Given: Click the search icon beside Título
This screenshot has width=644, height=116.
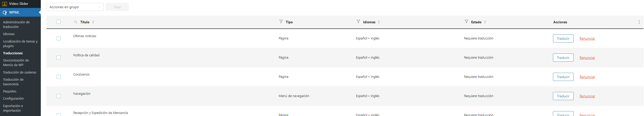Looking at the screenshot, I should tap(76, 22).
